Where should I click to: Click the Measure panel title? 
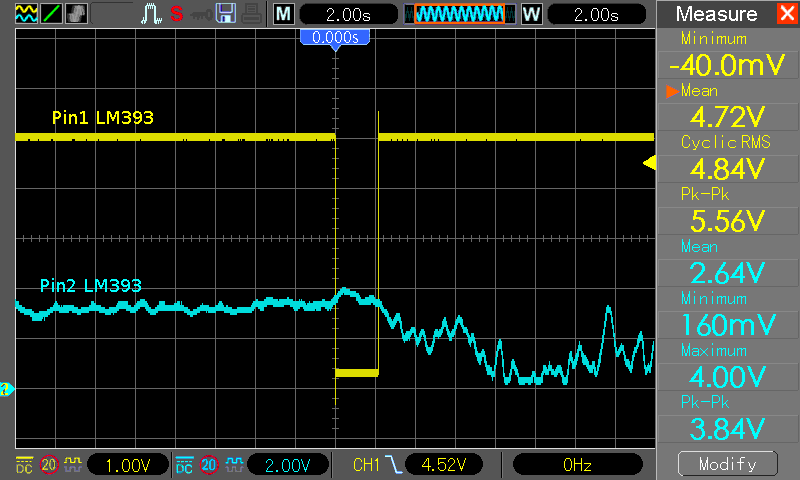click(x=716, y=14)
